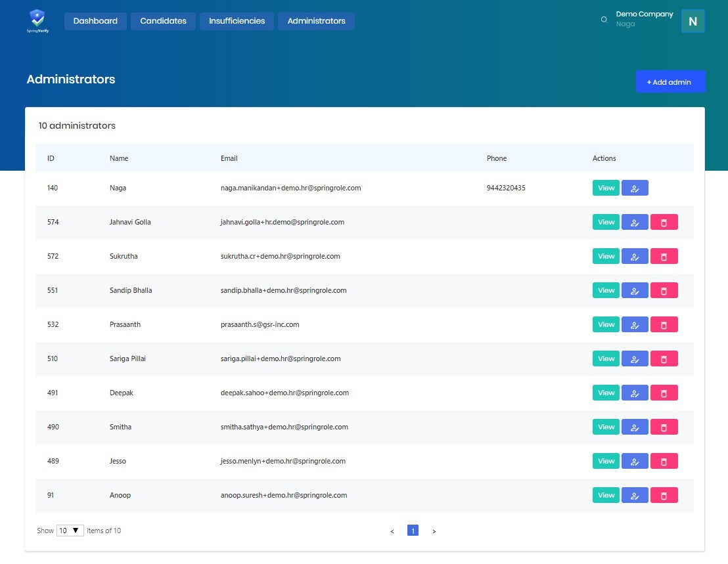Go to the previous page arrow
This screenshot has width=728, height=564.
(x=392, y=531)
